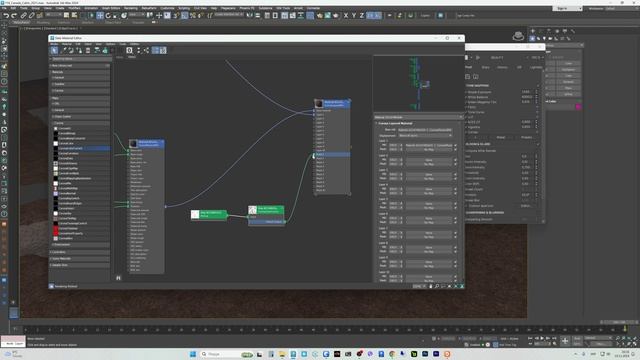Viewport: 640px width, 360px height.
Task: Expand the OSL maps group
Action: (x=81, y=104)
